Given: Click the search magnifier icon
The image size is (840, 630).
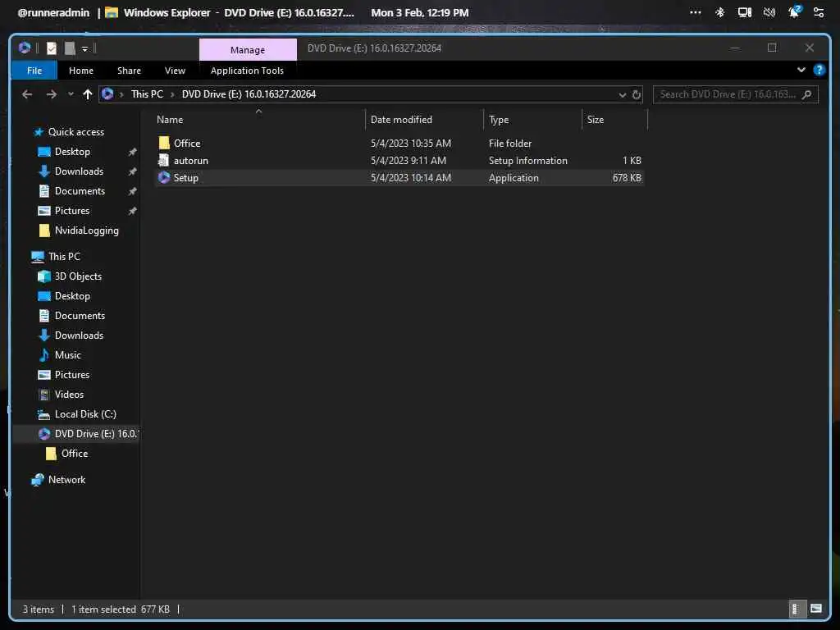Looking at the screenshot, I should (x=807, y=95).
